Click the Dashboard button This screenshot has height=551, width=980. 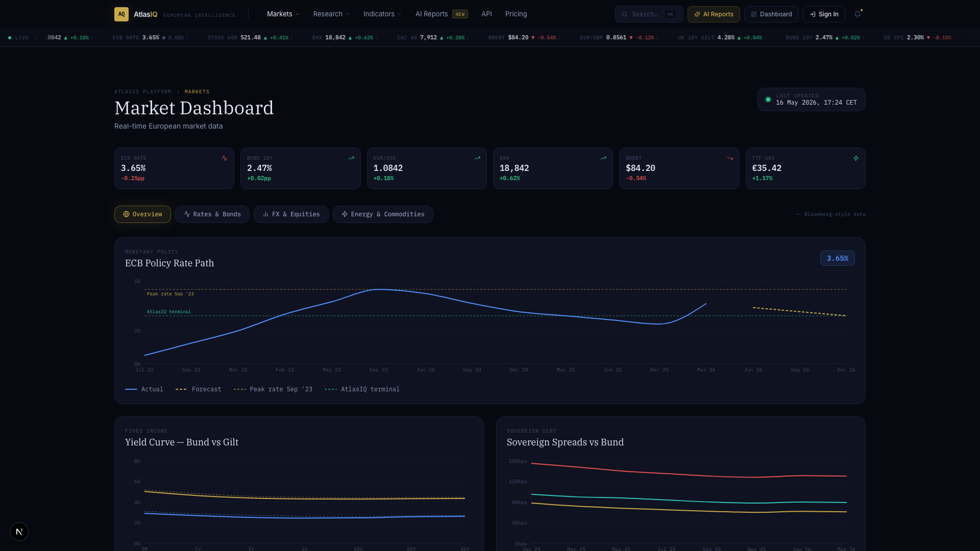(x=771, y=14)
